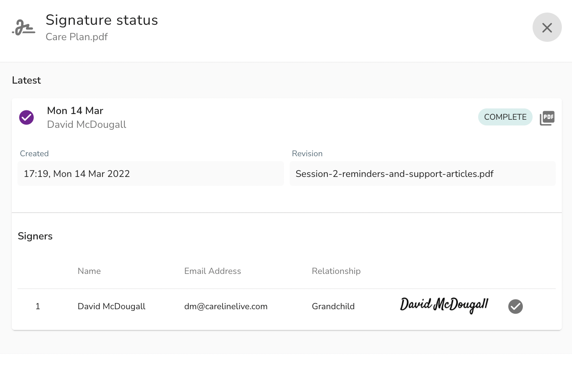
Task: Select email dm@carelinelive.com
Action: coord(226,306)
